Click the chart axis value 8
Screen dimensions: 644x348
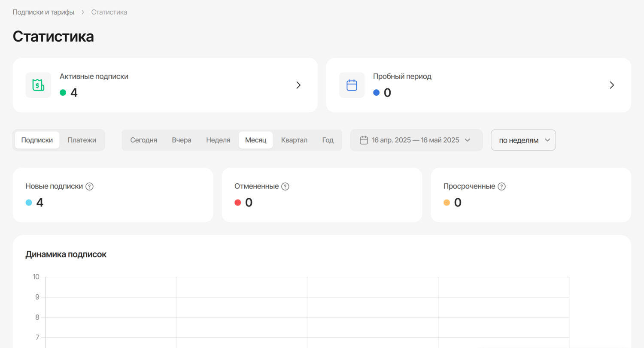pos(37,318)
